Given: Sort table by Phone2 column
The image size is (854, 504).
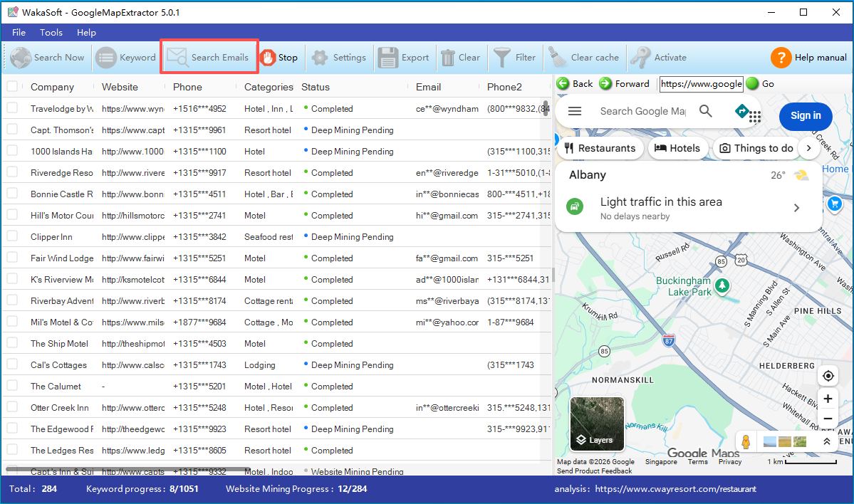Looking at the screenshot, I should (504, 87).
